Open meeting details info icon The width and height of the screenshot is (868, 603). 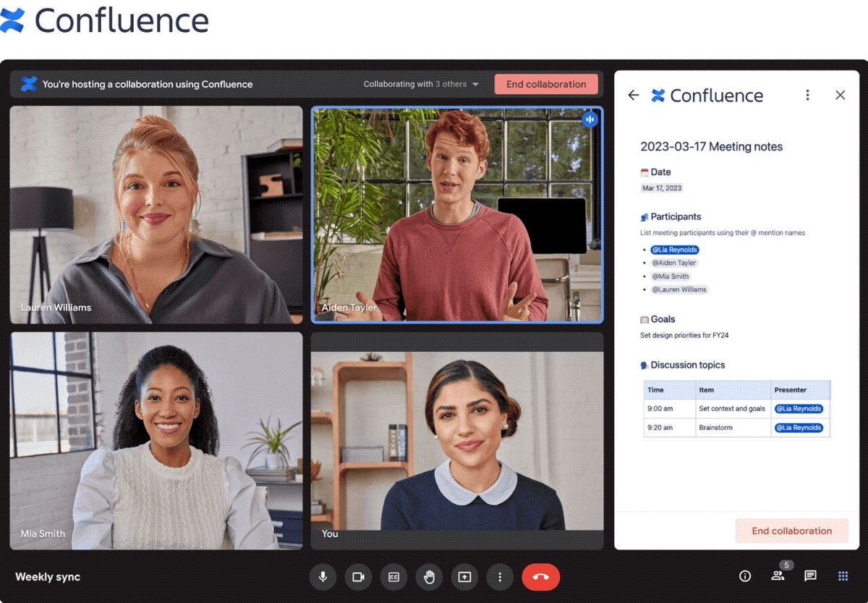tap(745, 576)
